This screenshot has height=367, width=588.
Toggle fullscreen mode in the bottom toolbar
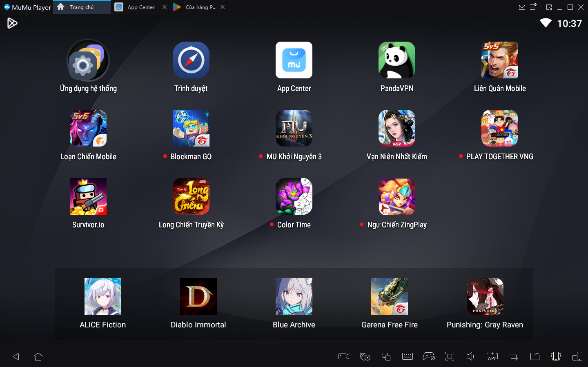450,356
